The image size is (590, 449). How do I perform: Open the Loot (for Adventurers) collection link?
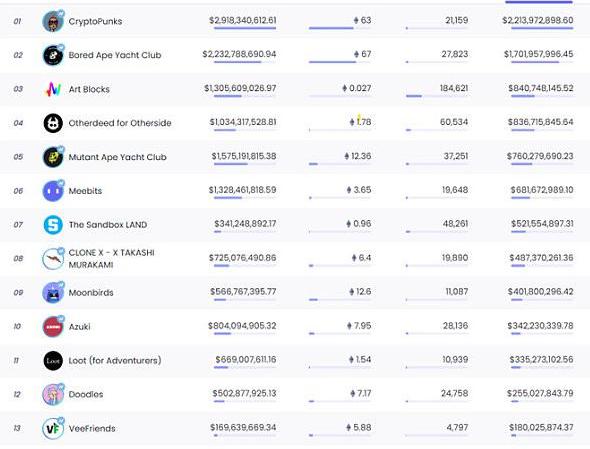[115, 361]
